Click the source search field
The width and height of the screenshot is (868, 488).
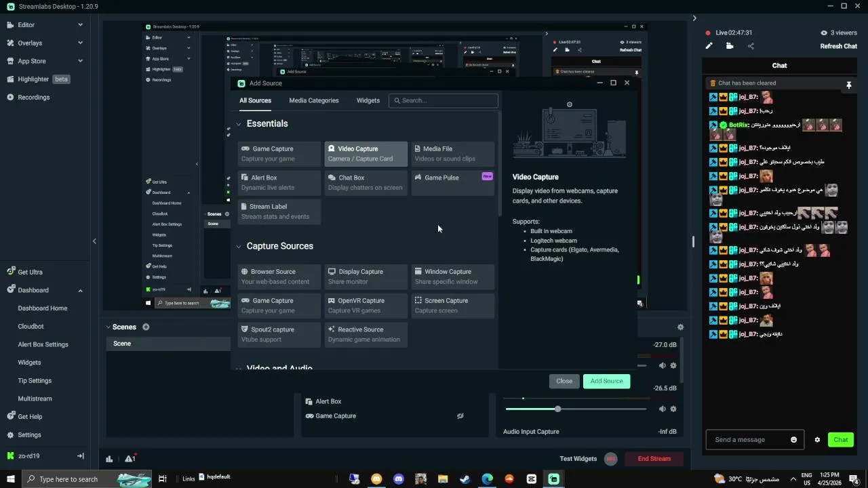[x=443, y=100]
